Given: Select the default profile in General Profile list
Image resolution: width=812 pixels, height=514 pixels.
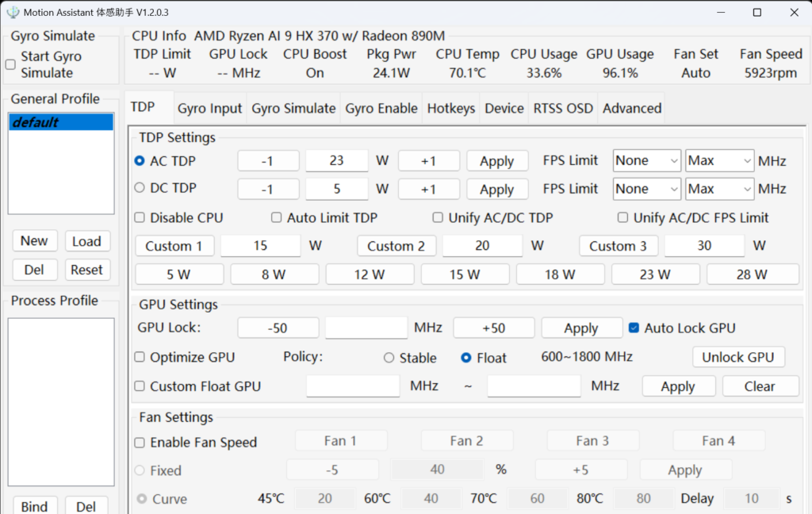Looking at the screenshot, I should (x=61, y=122).
